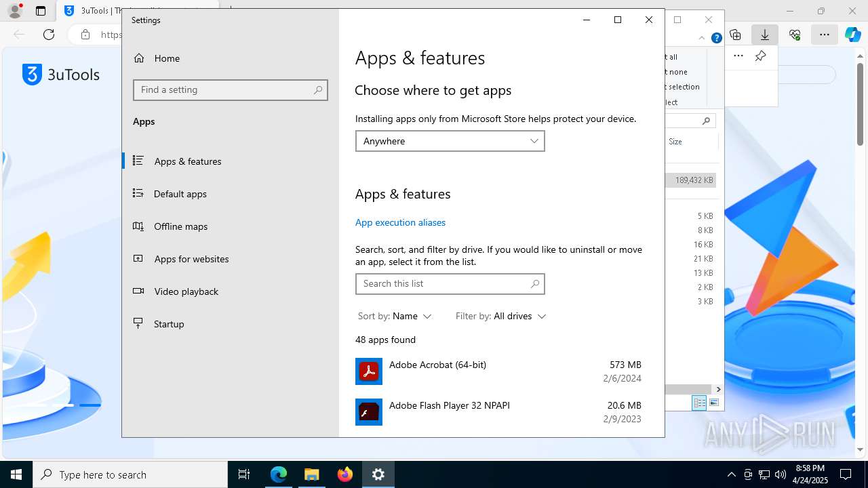Open Default apps settings page
This screenshot has width=868, height=488.
click(231, 194)
